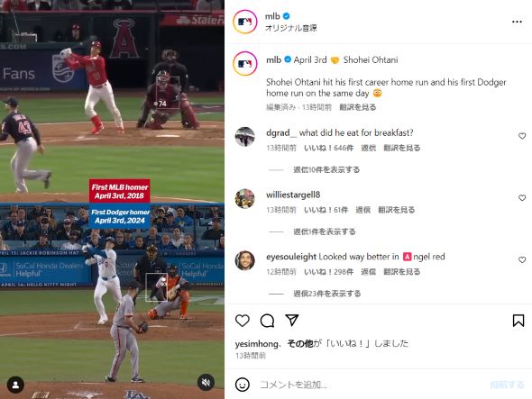The width and height of the screenshot is (532, 399).
Task: Share post via paper plane icon
Action: [292, 320]
